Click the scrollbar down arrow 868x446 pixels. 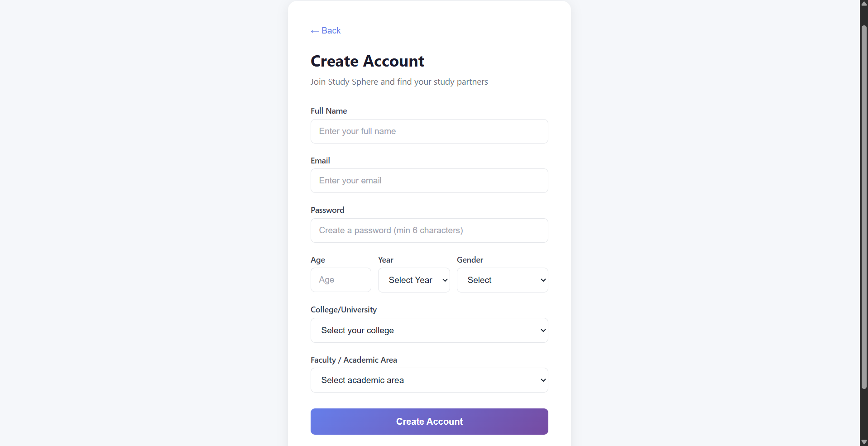point(864,442)
